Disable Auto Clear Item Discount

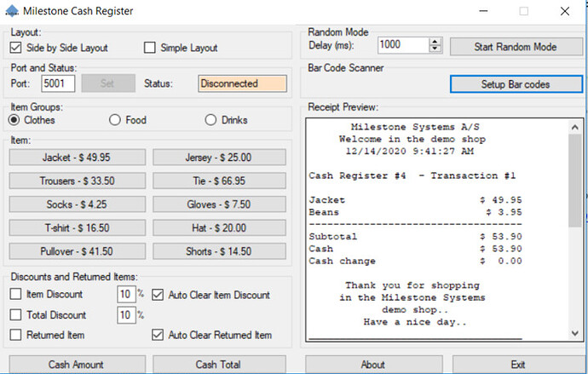(158, 295)
